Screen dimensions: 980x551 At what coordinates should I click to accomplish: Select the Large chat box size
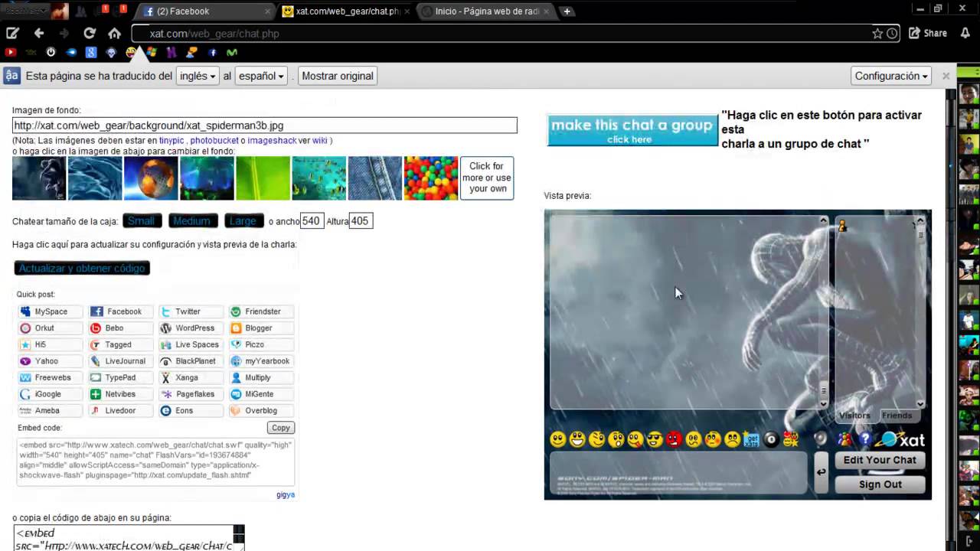coord(243,221)
